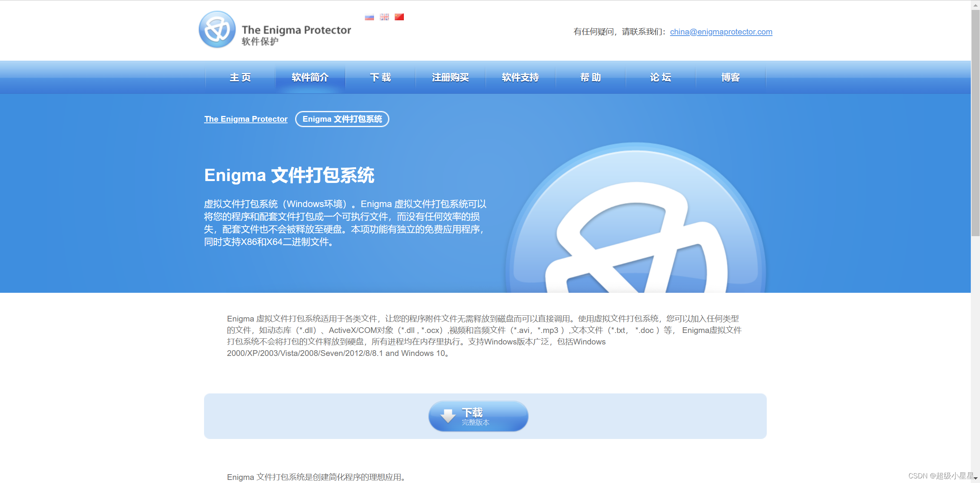Viewport: 980px width, 483px height.
Task: Open the 论坛 menu item
Action: tap(660, 77)
